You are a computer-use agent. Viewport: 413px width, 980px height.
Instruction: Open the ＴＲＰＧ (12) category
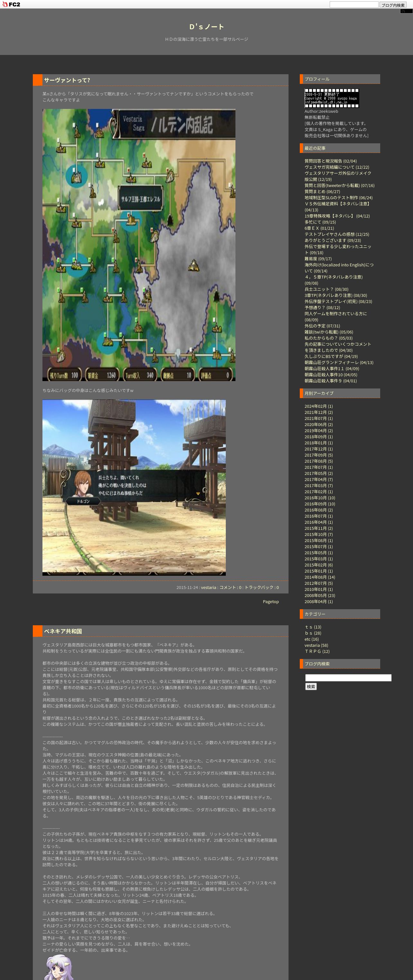tap(317, 651)
